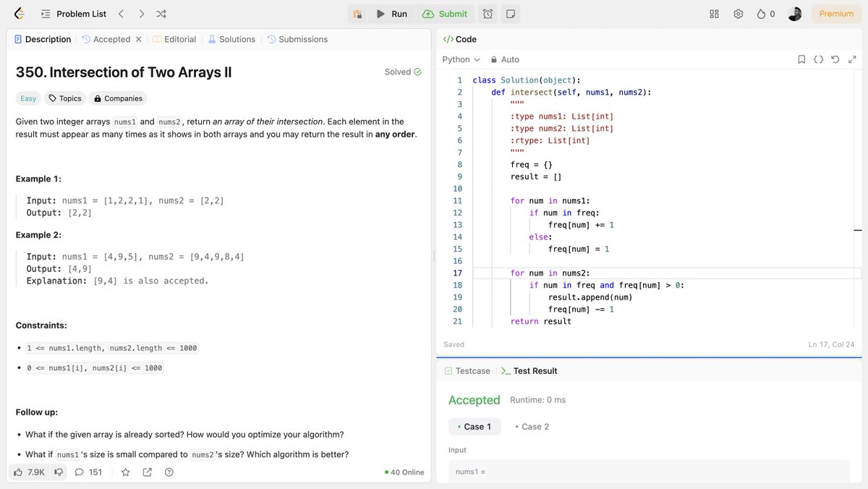Pick a random problem shuffle icon
Screen dimensions: 868x489
tap(161, 14)
